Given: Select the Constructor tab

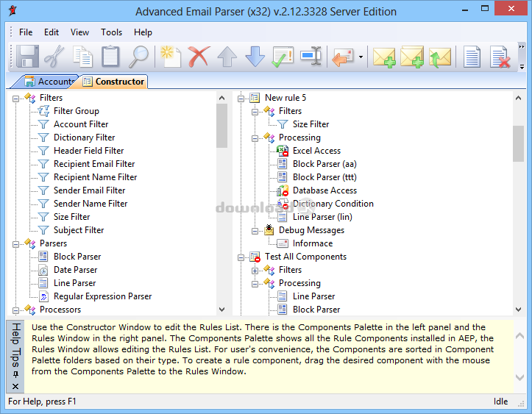Looking at the screenshot, I should pyautogui.click(x=114, y=82).
